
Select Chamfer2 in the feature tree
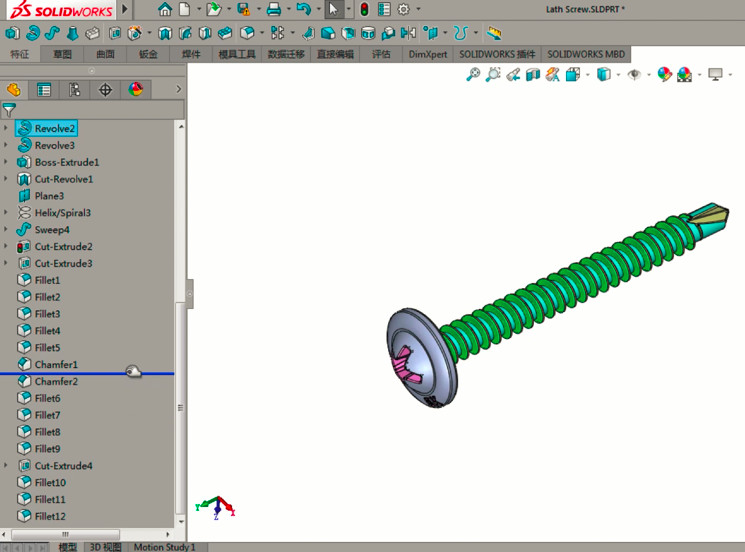pyautogui.click(x=56, y=381)
